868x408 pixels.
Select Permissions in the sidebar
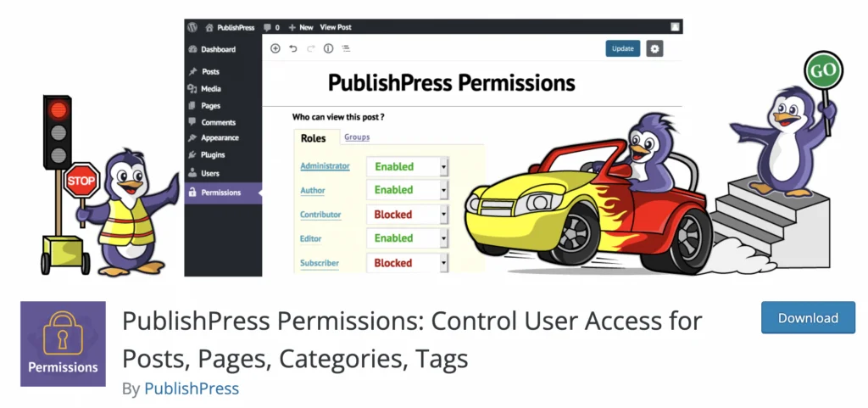[x=223, y=193]
